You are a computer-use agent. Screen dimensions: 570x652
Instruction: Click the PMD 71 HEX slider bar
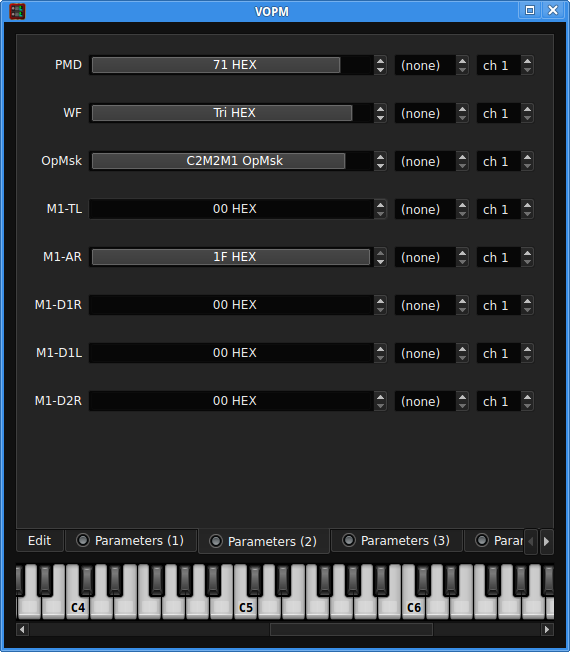point(232,65)
